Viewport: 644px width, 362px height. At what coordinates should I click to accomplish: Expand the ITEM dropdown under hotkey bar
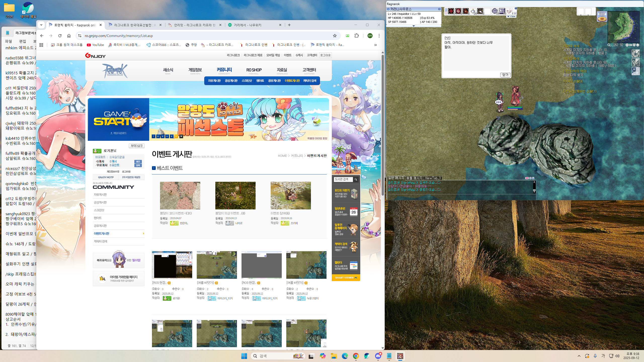click(511, 17)
